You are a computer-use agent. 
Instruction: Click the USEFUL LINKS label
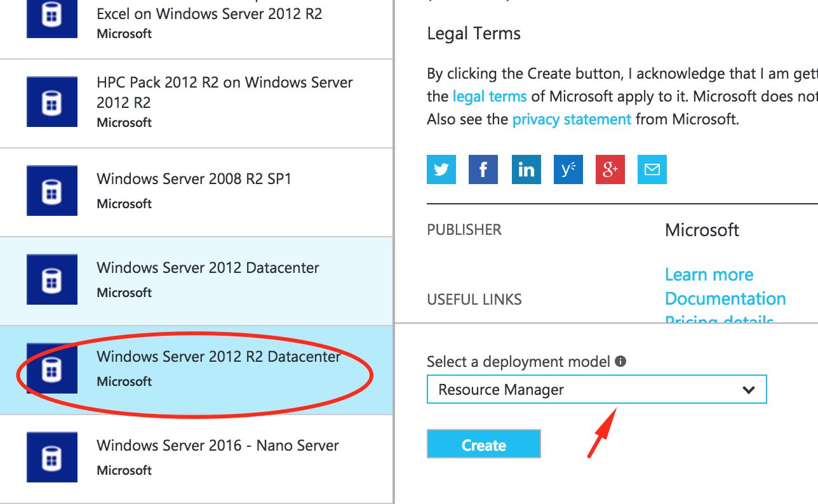pyautogui.click(x=474, y=300)
